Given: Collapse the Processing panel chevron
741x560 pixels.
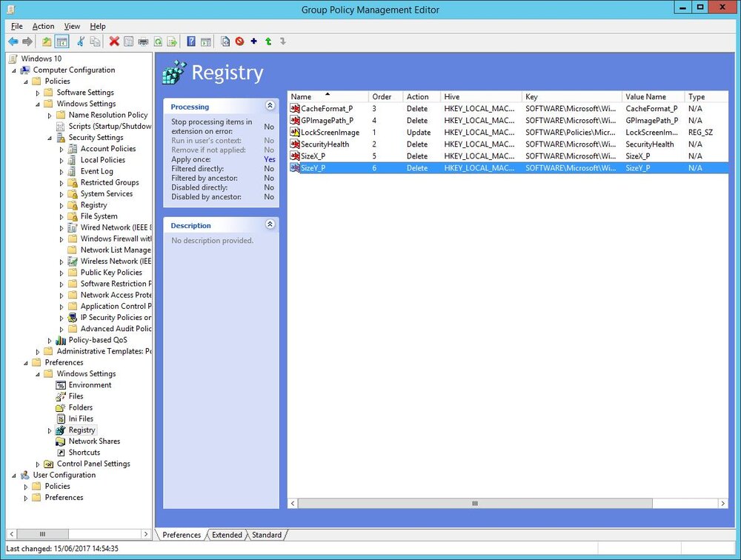Looking at the screenshot, I should 270,105.
